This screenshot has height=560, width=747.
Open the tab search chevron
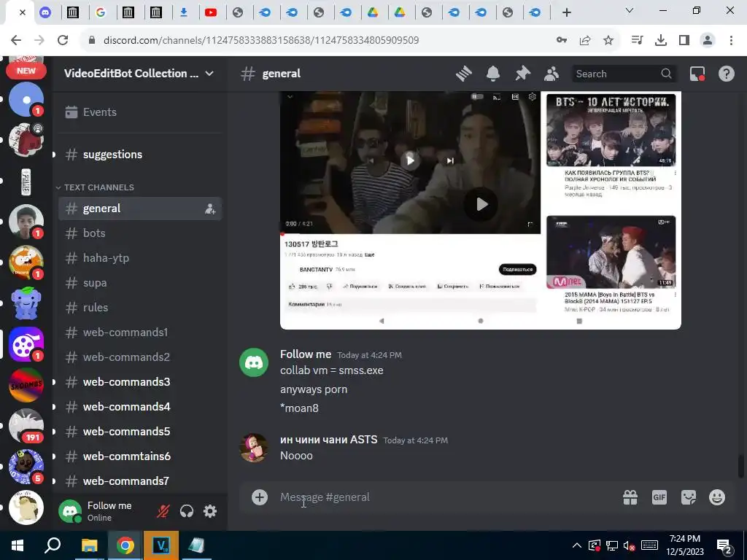630,10
